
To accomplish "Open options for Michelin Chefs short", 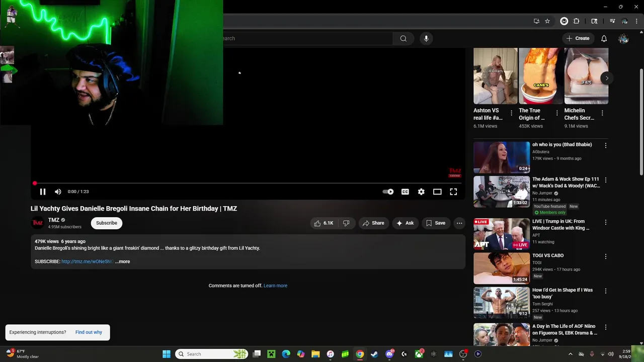I will click(602, 113).
